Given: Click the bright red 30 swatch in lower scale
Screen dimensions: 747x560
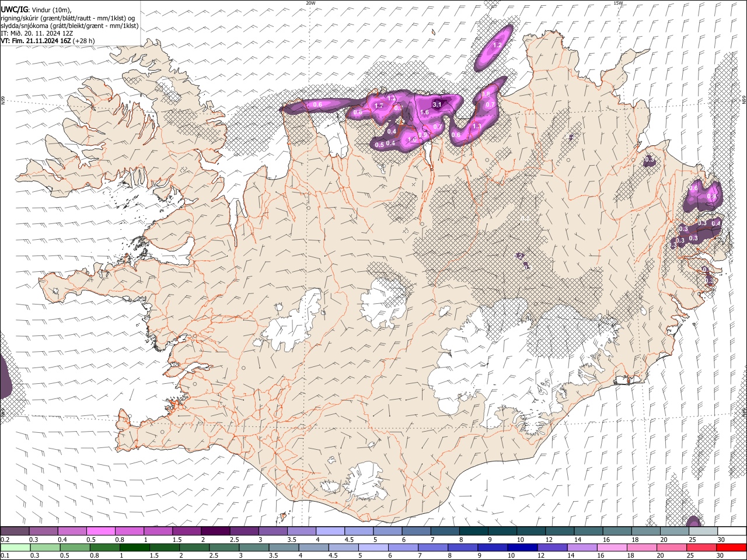Looking at the screenshot, I should 731,547.
